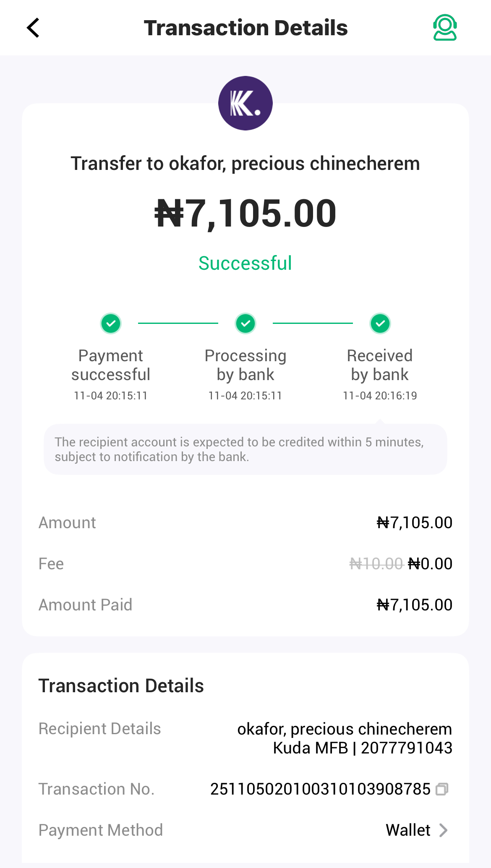
Task: Tap the Received by bank timestamp
Action: tap(380, 396)
